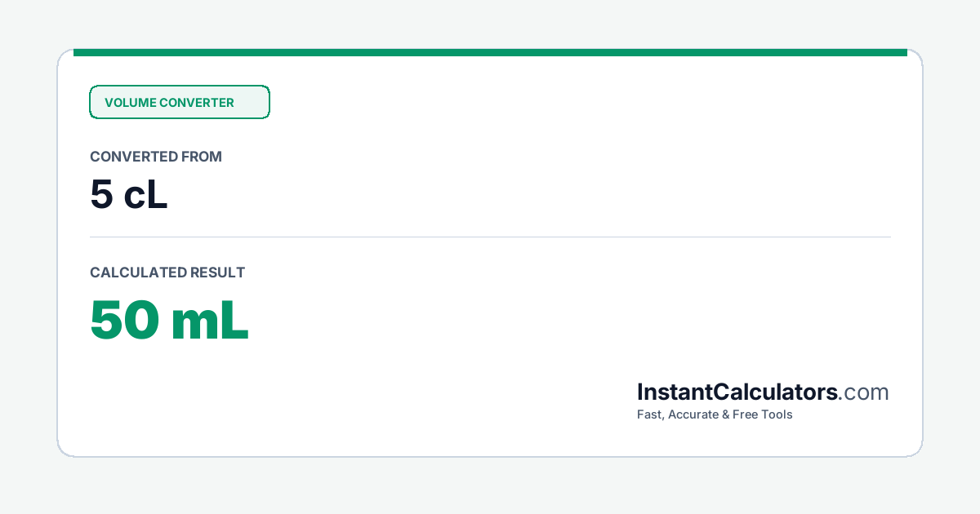Viewport: 980px width, 514px height.
Task: Click the 5 cL source value
Action: click(129, 194)
